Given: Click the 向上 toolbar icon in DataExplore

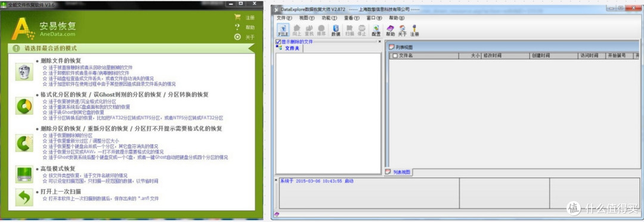Looking at the screenshot, I should (296, 30).
